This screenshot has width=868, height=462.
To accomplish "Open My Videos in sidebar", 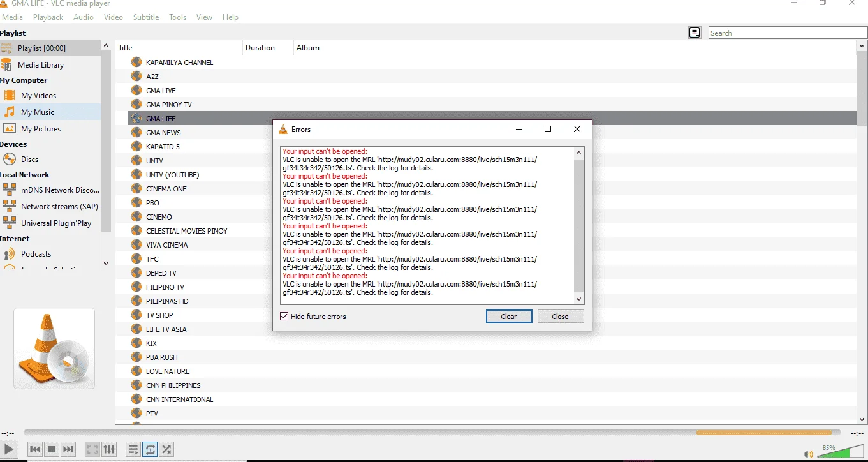I will coord(50,96).
